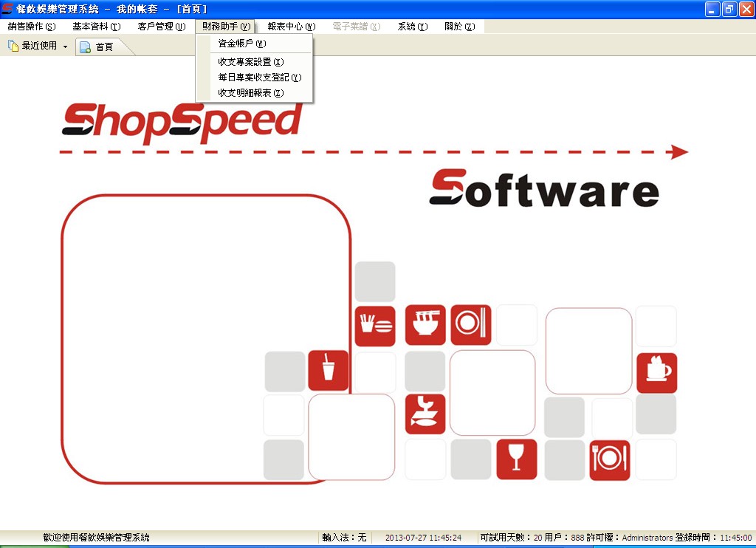Click the 2013-07-27 11:45:24 date-time status entry
756x548 pixels.
[423, 538]
